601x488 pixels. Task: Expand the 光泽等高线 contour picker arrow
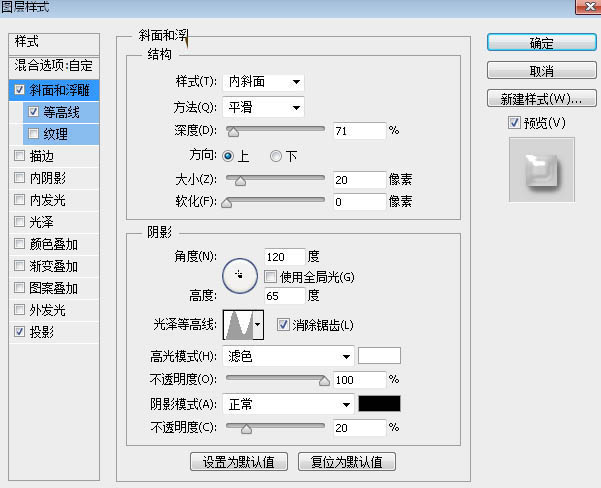point(258,325)
